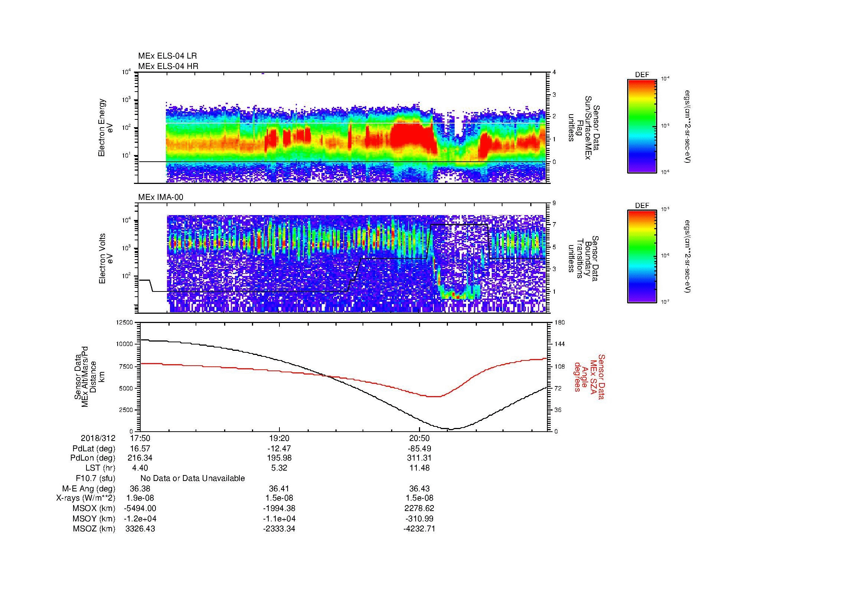
Task: Click PdLat value '16.57'
Action: coord(140,449)
